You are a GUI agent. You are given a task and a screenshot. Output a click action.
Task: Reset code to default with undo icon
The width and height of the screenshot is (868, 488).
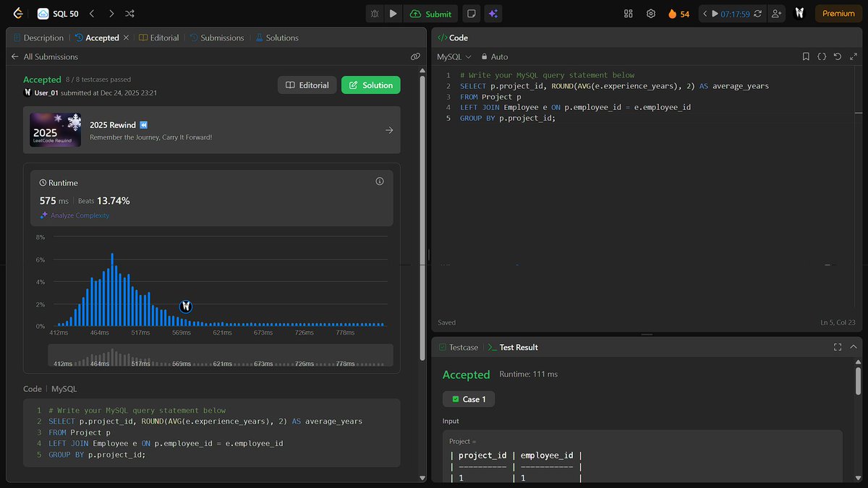837,56
